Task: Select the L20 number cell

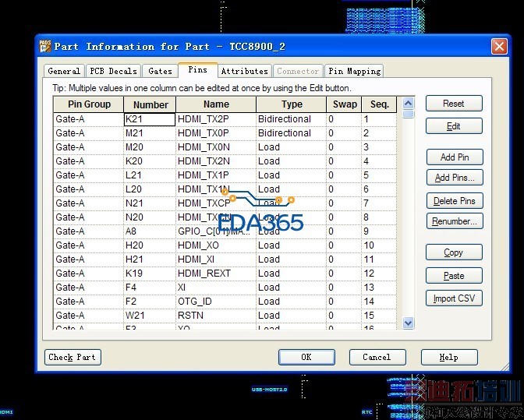Action: [x=150, y=189]
